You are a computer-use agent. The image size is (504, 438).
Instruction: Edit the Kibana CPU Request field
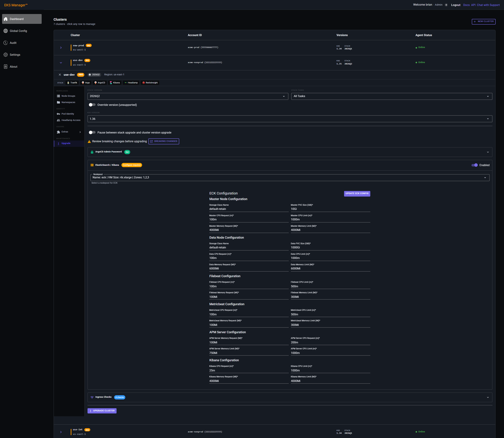[249, 371]
